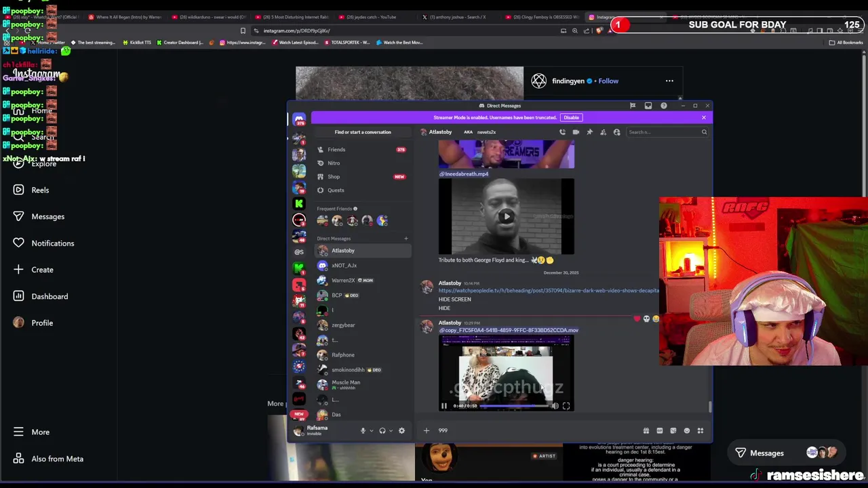Screen dimensions: 868x488
Task: Open Instagram Dashboard
Action: [x=41, y=296]
